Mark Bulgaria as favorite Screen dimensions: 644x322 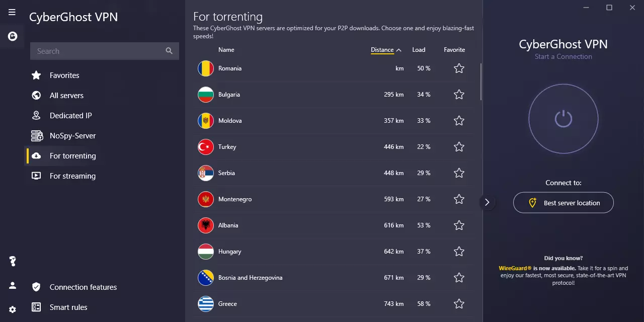(459, 95)
